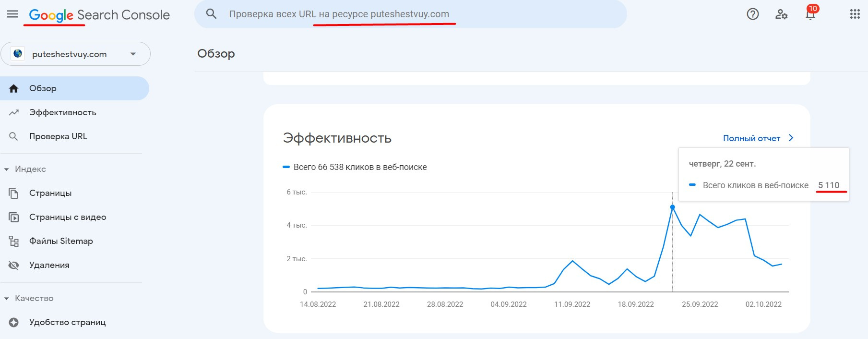The width and height of the screenshot is (868, 339).
Task: Click the 25.09.2022 axis label
Action: [x=700, y=304]
